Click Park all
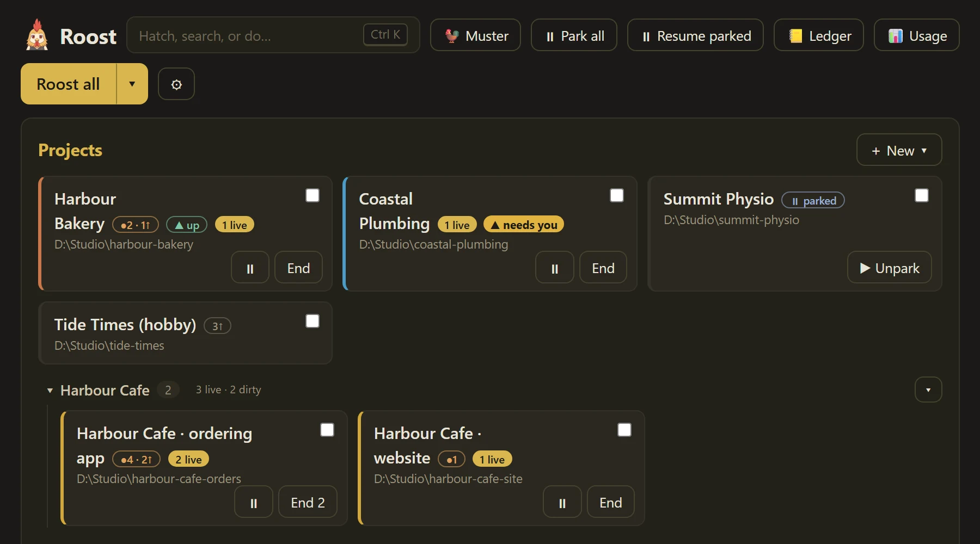980x544 pixels. pyautogui.click(x=574, y=35)
